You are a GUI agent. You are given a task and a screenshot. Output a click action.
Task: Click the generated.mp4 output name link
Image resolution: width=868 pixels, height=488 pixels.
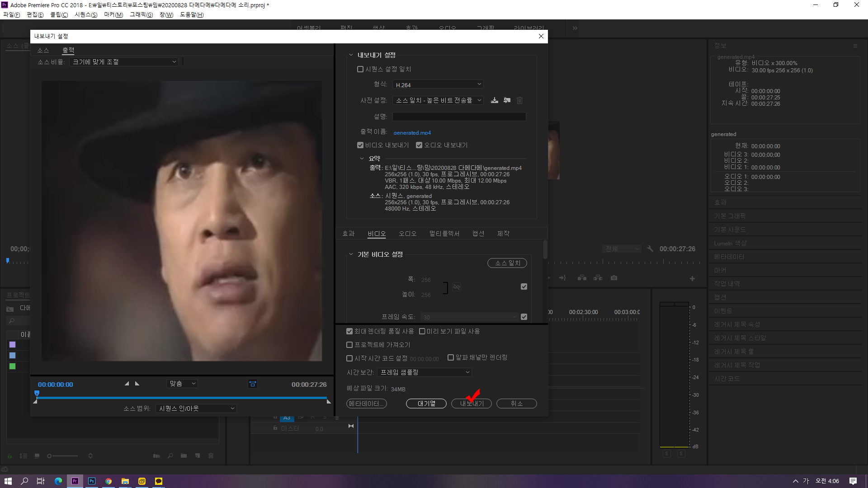pyautogui.click(x=412, y=132)
